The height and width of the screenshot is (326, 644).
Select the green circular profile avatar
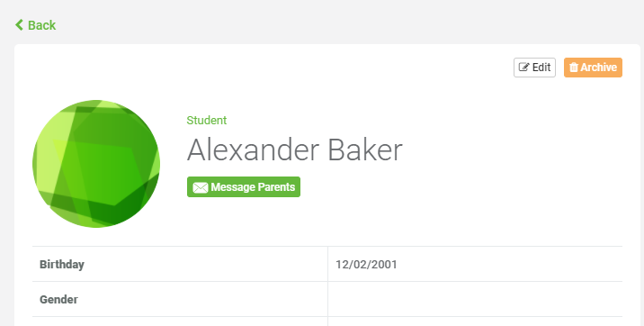tap(96, 164)
